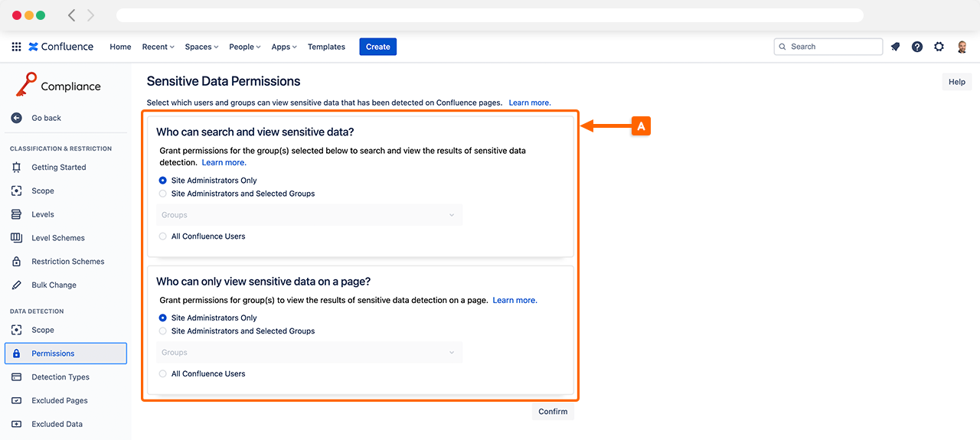
Task: Open the help question mark icon
Action: point(917,47)
